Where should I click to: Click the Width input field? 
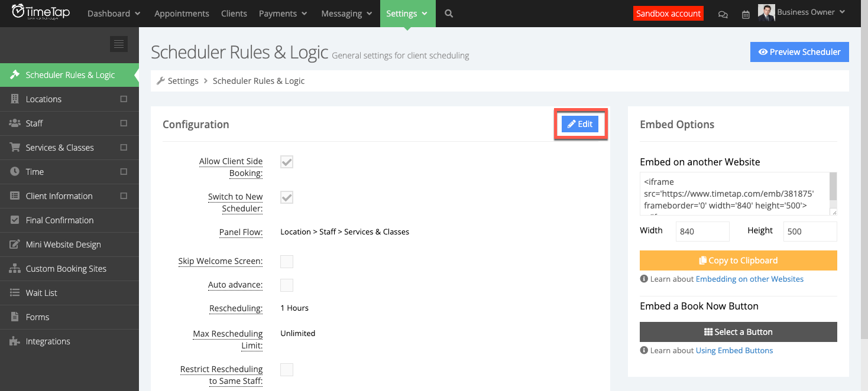[x=702, y=232]
